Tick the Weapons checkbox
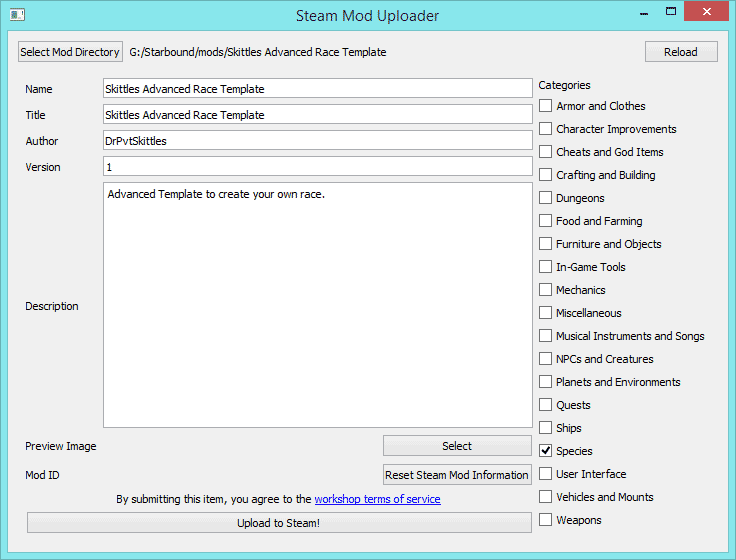Image resolution: width=736 pixels, height=560 pixels. [x=545, y=520]
